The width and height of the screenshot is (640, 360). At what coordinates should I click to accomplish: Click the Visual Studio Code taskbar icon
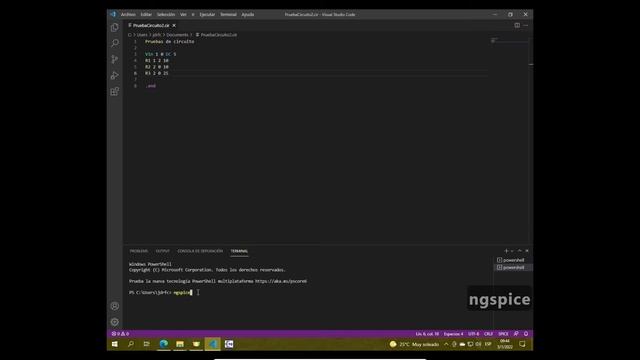[x=213, y=344]
